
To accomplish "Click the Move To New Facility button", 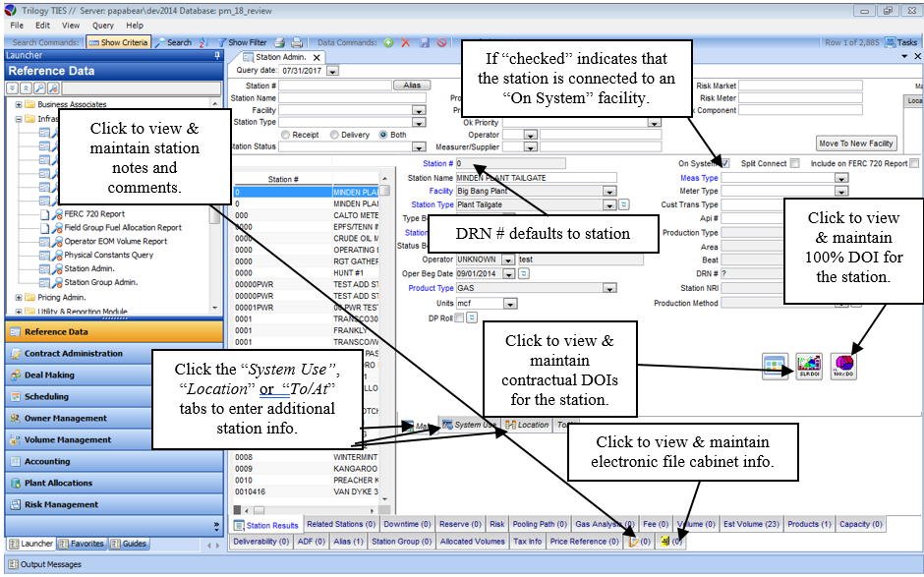I will [856, 144].
